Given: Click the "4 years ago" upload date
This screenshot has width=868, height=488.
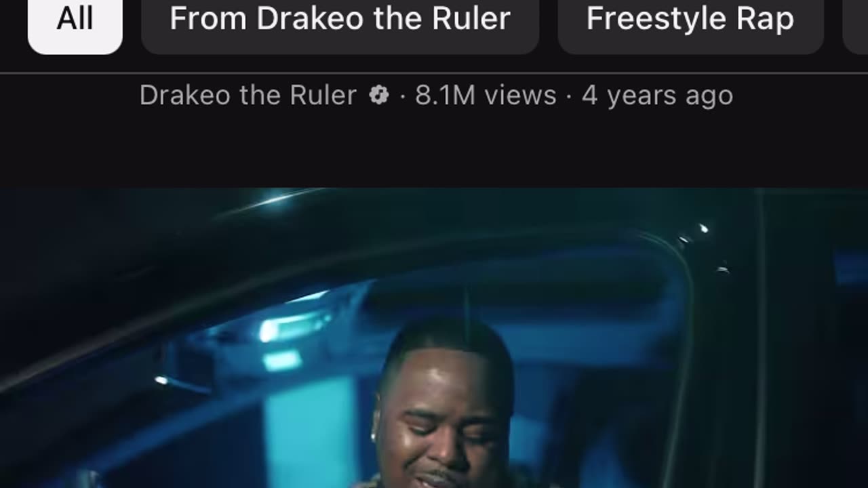Looking at the screenshot, I should tap(657, 96).
